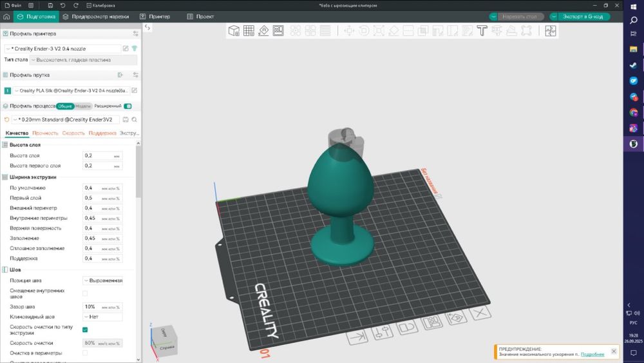
Task: Toggle the Расширенный advanced switch
Action: point(128,106)
